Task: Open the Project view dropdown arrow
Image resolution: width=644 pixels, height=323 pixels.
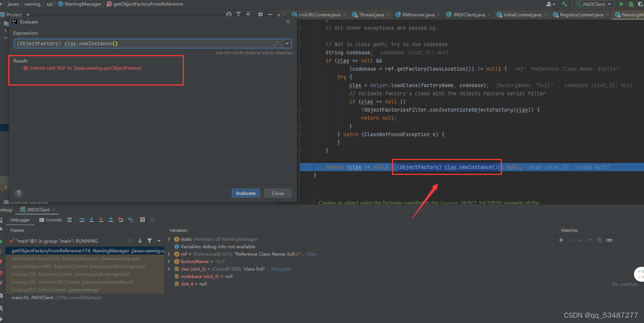Action: click(x=28, y=15)
